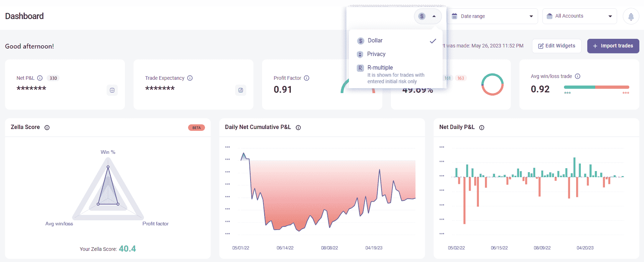
Task: Click Daily Net Cumulative P&L info icon
Action: pyautogui.click(x=298, y=128)
